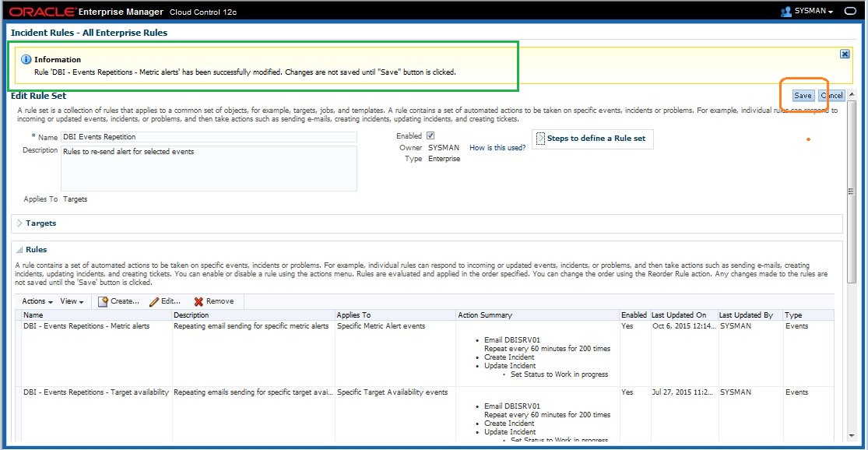868x450 pixels.
Task: Remove the selected rule
Action: point(213,301)
